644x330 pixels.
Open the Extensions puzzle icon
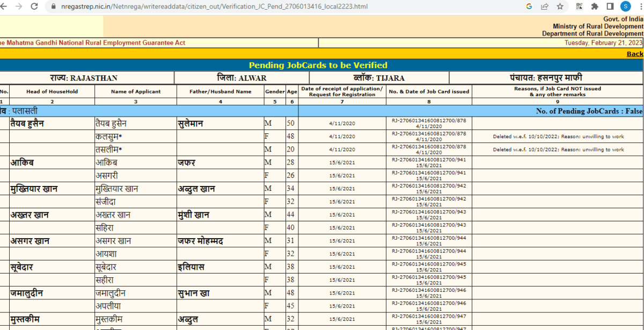(x=595, y=6)
